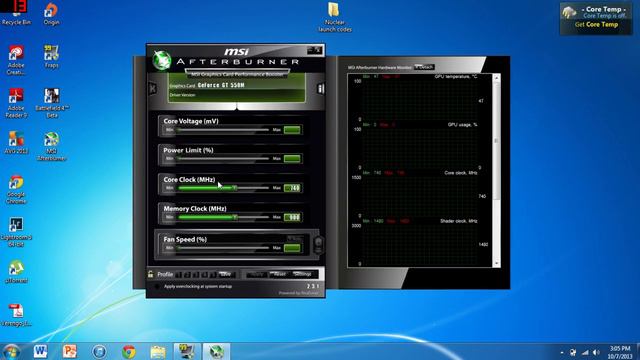
Task: Click the Fan Speed value field
Action: [292, 248]
